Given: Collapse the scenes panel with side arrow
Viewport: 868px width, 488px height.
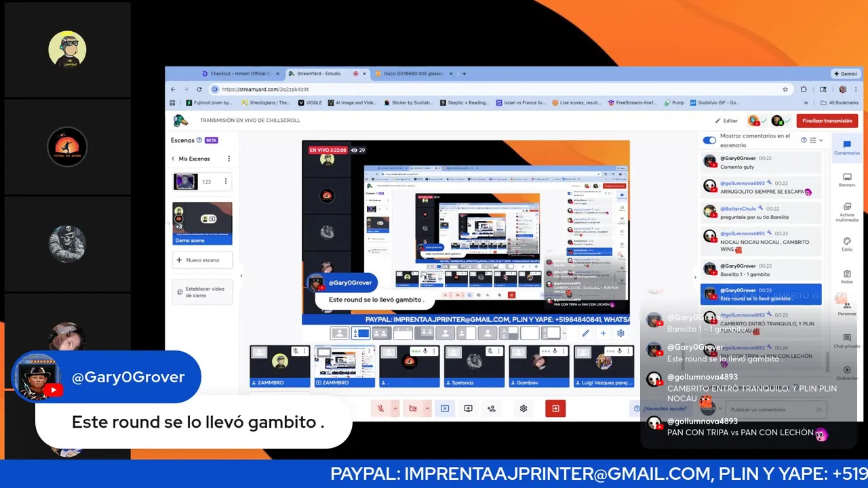Looking at the screenshot, I should pyautogui.click(x=241, y=276).
